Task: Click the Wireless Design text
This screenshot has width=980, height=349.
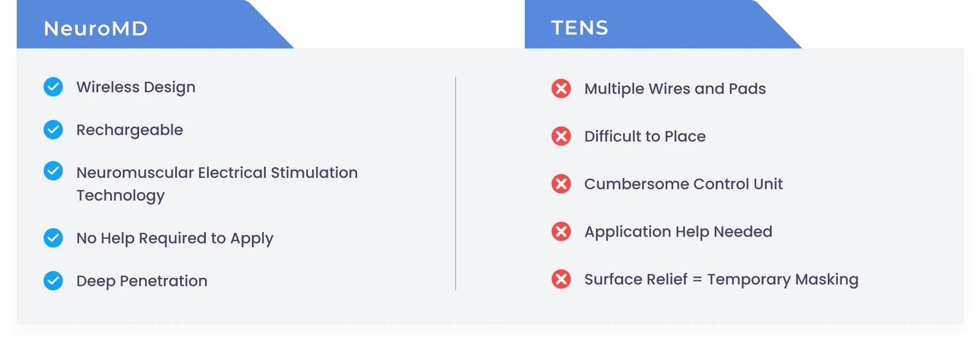Action: 136,87
